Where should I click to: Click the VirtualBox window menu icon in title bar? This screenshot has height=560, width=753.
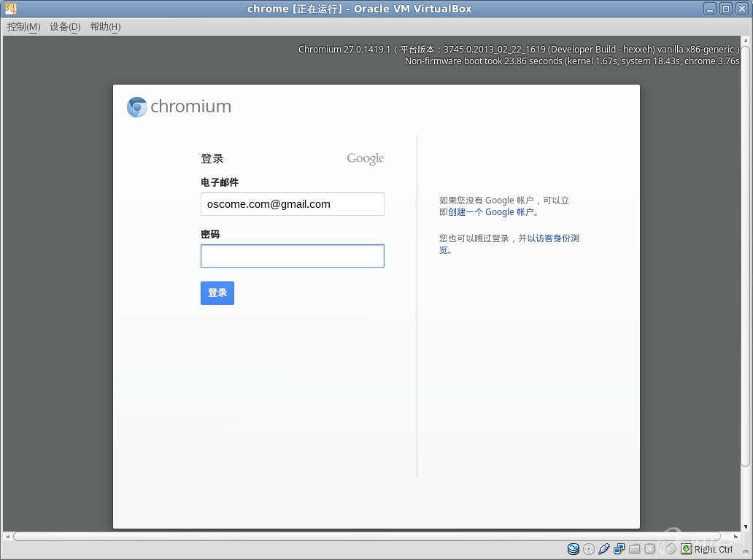[x=10, y=9]
